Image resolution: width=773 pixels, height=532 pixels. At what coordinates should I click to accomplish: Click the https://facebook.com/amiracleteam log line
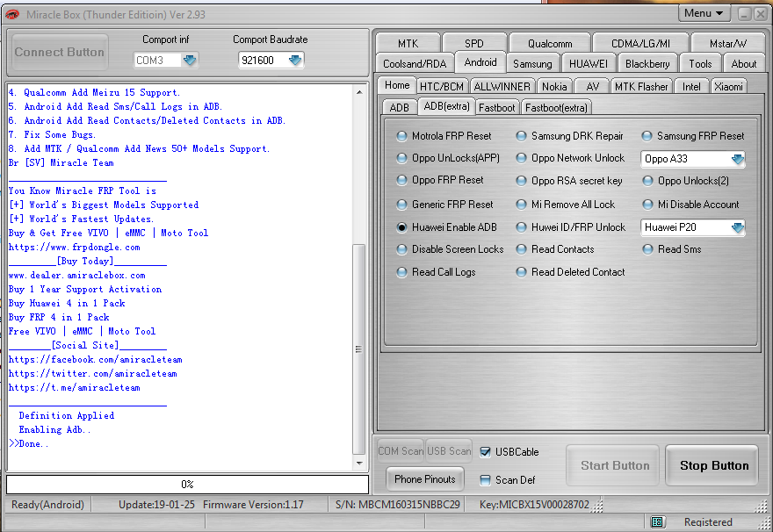[95, 360]
